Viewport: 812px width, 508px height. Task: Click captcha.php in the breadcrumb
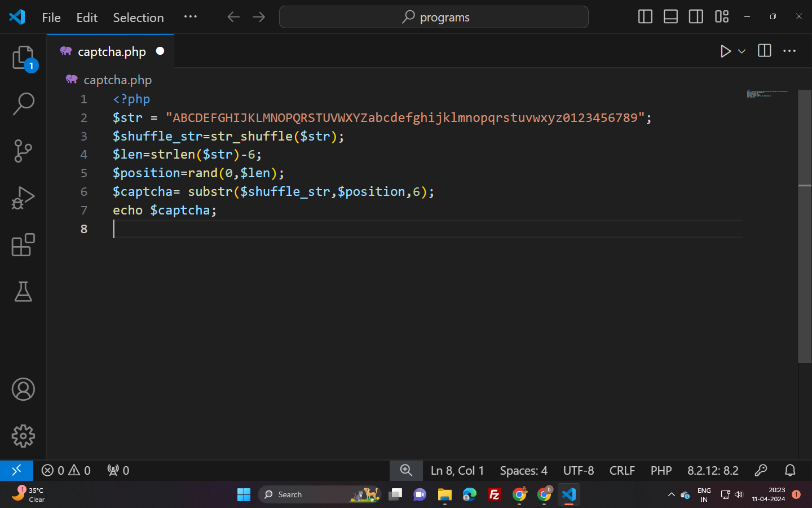[117, 80]
